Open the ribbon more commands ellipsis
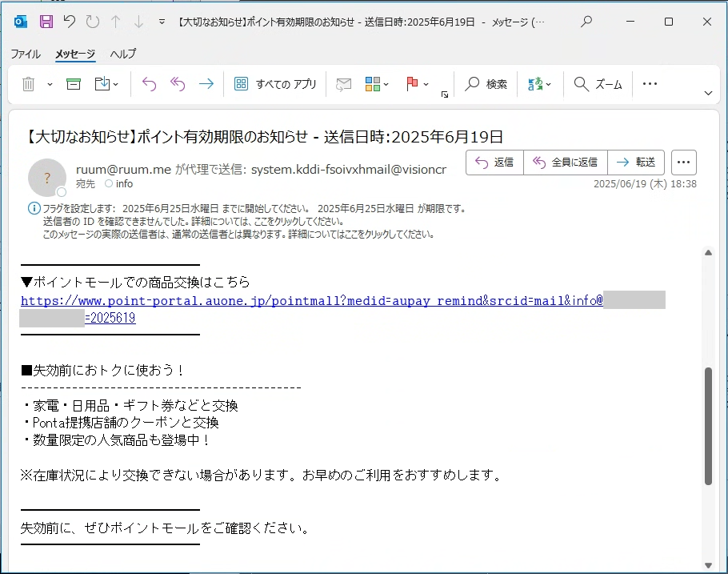The height and width of the screenshot is (574, 728). pyautogui.click(x=650, y=84)
